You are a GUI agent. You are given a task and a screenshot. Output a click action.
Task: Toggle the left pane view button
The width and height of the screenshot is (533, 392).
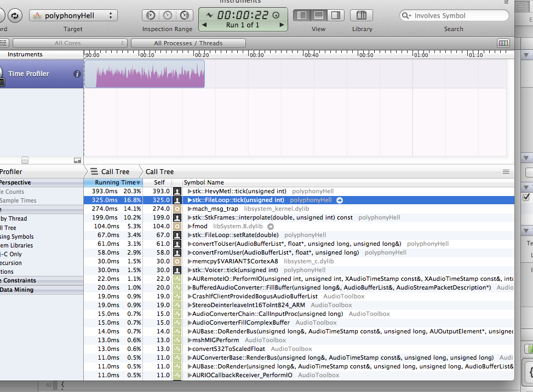pos(301,15)
